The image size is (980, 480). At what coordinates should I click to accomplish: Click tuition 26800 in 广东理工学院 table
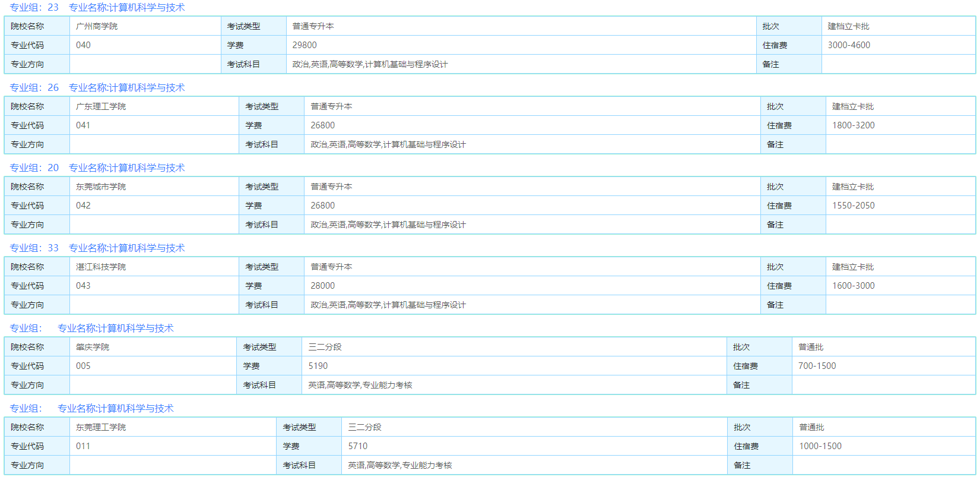(323, 125)
